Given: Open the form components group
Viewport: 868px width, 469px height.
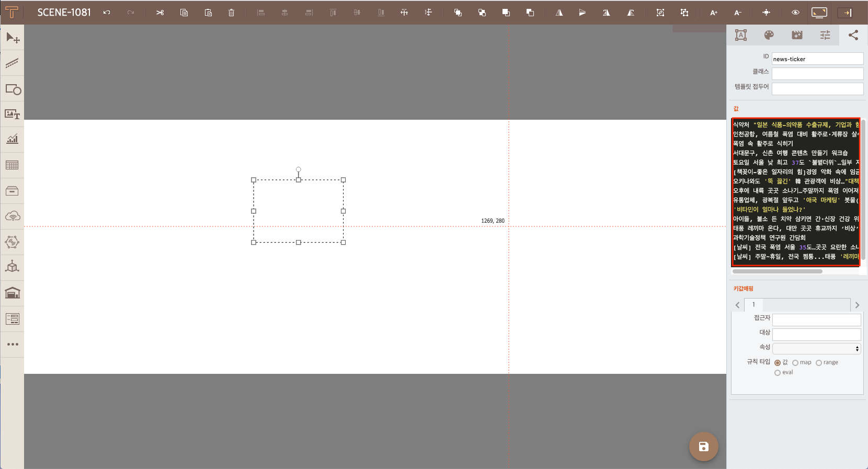Looking at the screenshot, I should (x=13, y=318).
